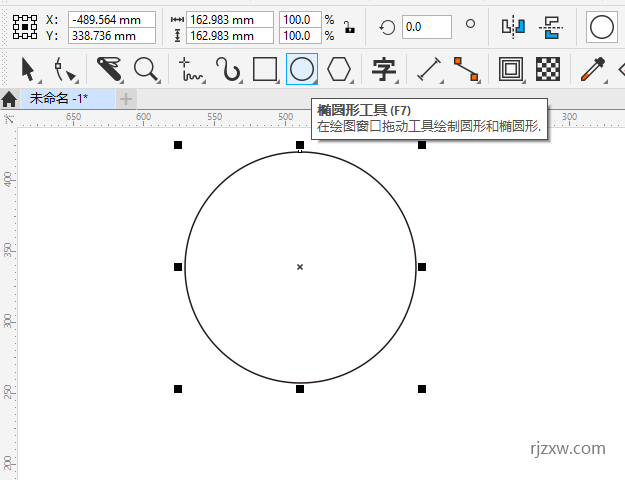Select the Shape tool
Image resolution: width=625 pixels, height=480 pixels.
pos(66,69)
